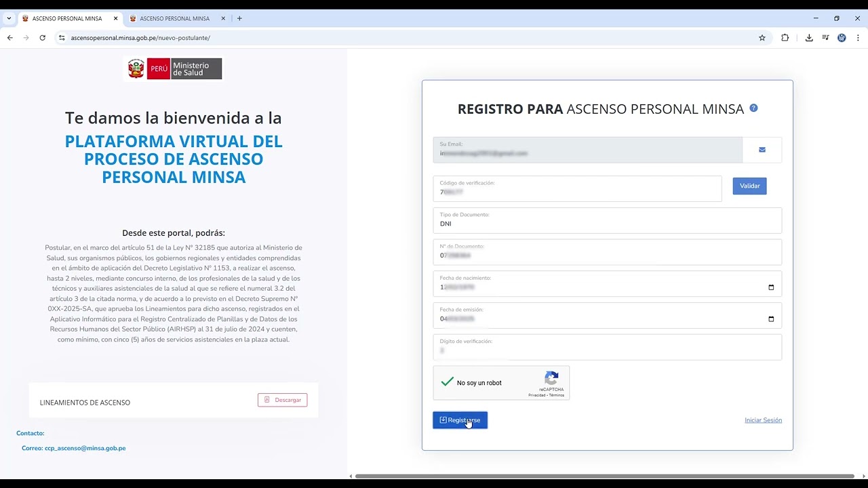Toggle the No soy un robot checkbox

447,382
